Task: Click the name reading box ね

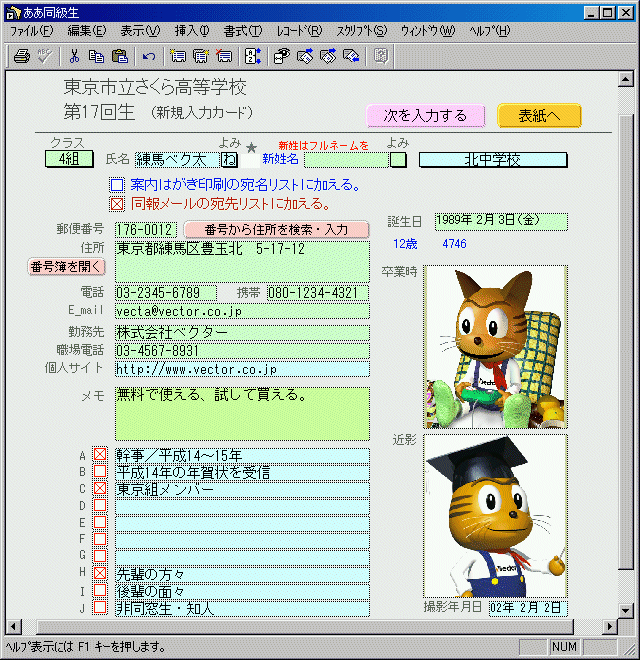Action: coord(229,160)
